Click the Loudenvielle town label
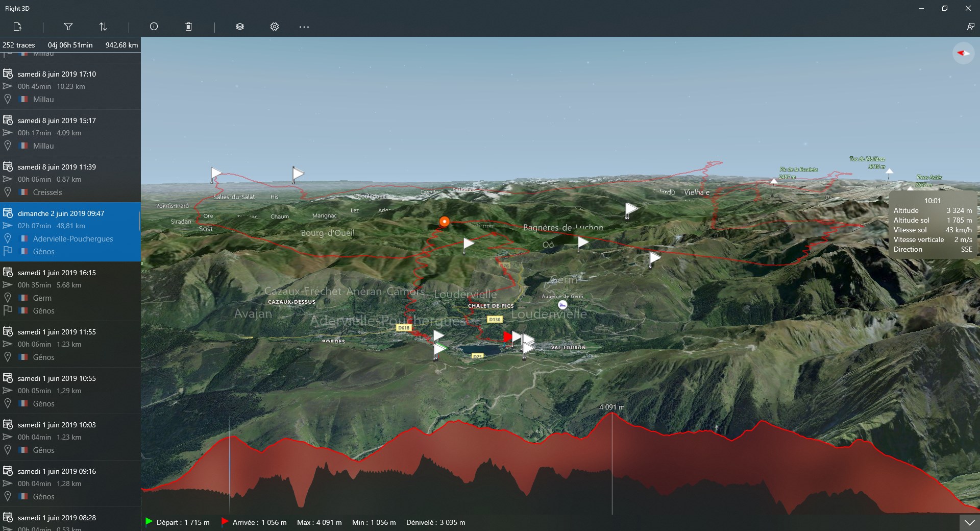This screenshot has width=980, height=531. pyautogui.click(x=549, y=313)
